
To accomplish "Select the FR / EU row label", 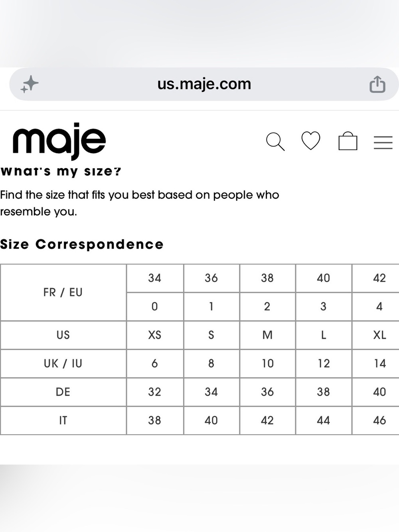I will (x=63, y=292).
